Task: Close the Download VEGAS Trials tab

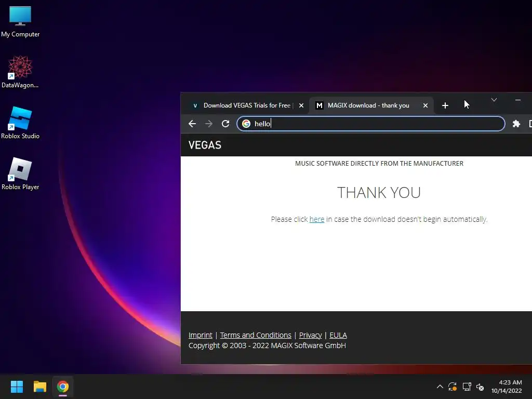Action: pos(301,105)
